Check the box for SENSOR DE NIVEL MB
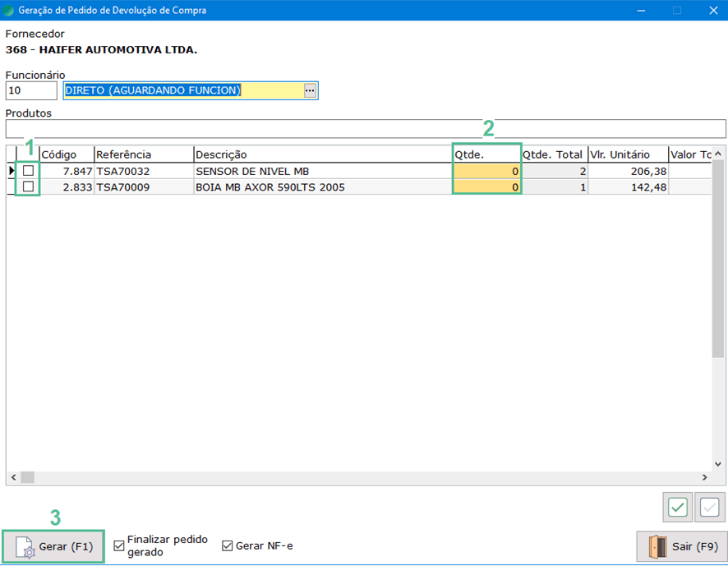The width and height of the screenshot is (728, 566). click(28, 171)
